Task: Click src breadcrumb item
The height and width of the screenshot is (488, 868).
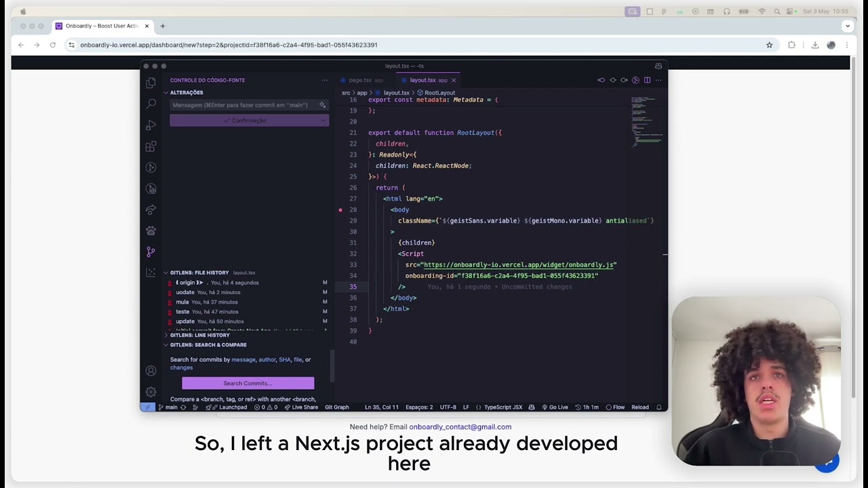Action: click(x=346, y=93)
